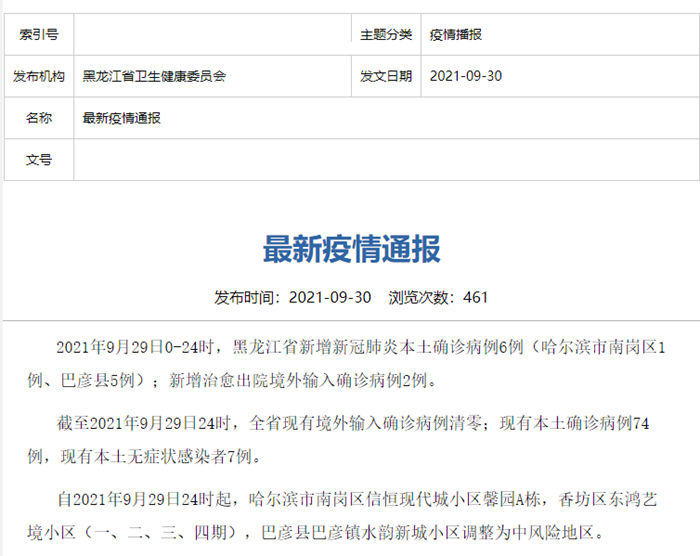Select the 2021-09-30 date in the table
The height and width of the screenshot is (556, 700).
coord(465,76)
